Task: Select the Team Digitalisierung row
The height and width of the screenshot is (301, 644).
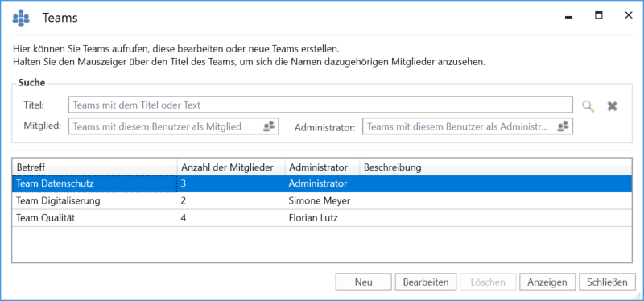Action: [x=322, y=201]
